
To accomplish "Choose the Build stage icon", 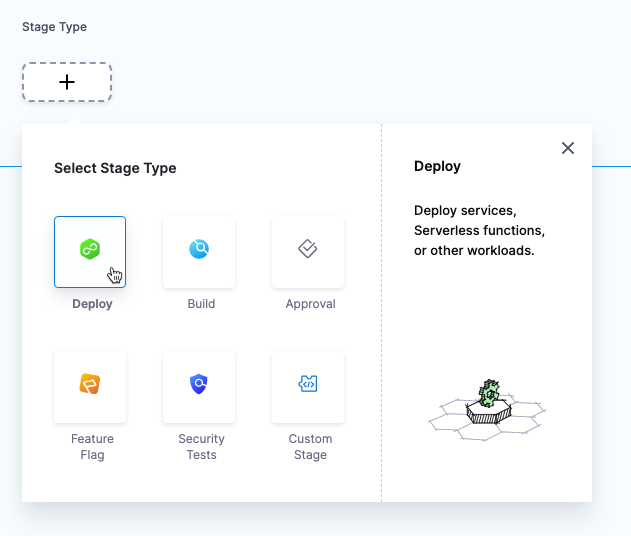I will click(x=199, y=250).
